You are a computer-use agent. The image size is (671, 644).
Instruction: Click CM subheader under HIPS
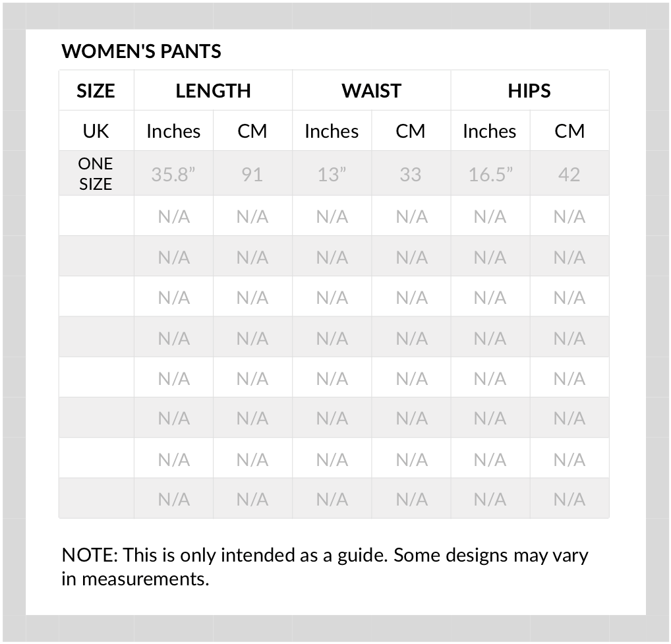[x=569, y=131]
